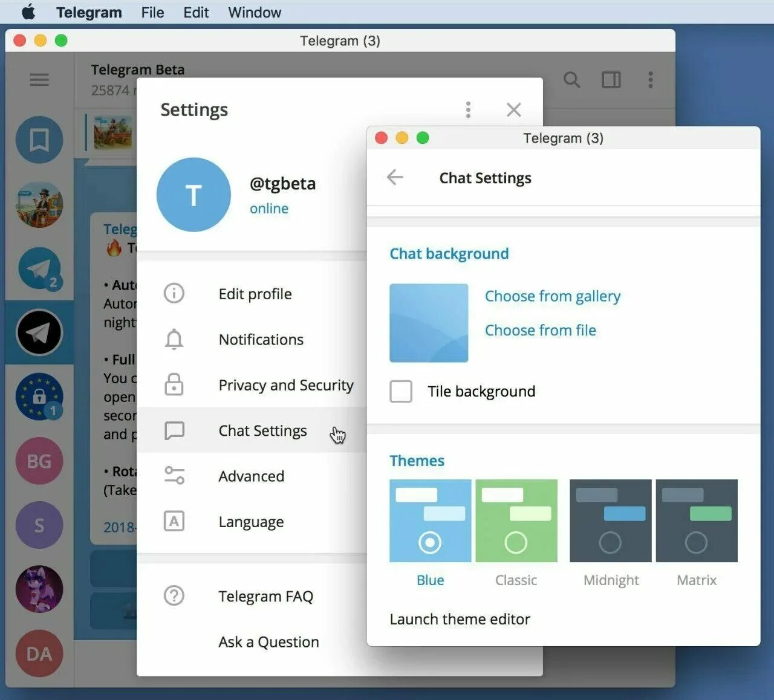Open Language settings
Viewport: 774px width, 700px height.
[x=252, y=522]
